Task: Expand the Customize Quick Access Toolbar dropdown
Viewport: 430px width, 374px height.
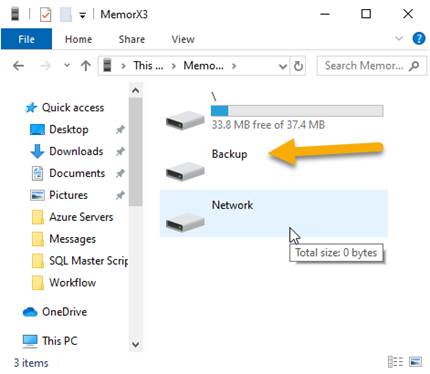Action: (82, 15)
